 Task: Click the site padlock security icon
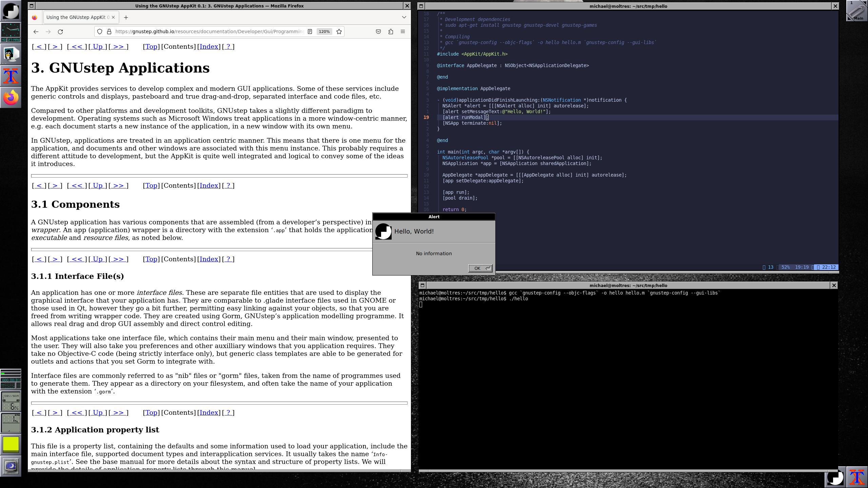coord(109,32)
